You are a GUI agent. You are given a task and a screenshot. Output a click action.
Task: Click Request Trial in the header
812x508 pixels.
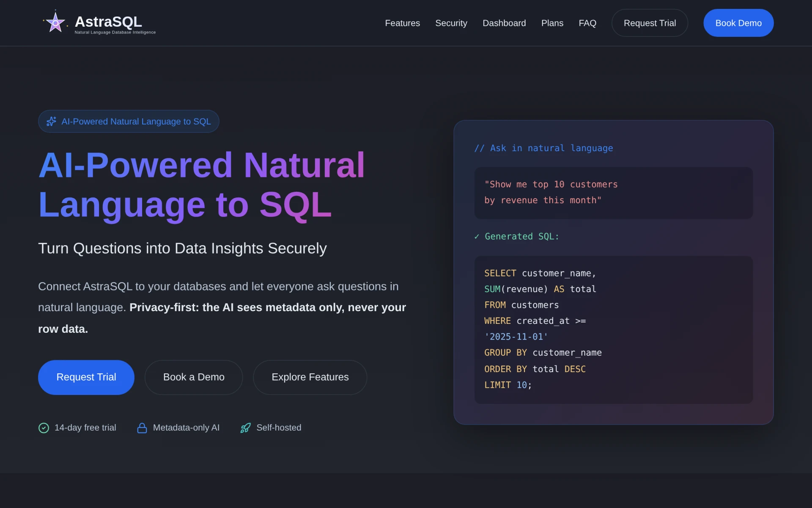[650, 23]
